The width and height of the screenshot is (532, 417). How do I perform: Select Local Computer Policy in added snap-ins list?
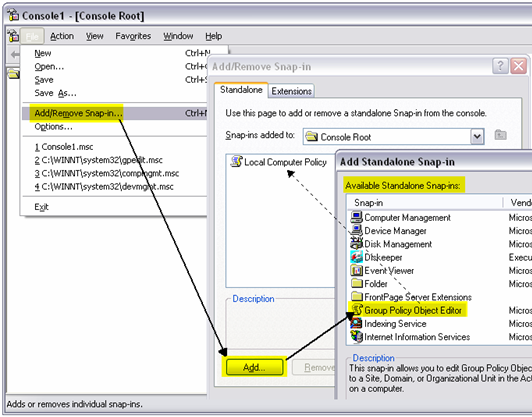[x=285, y=162]
